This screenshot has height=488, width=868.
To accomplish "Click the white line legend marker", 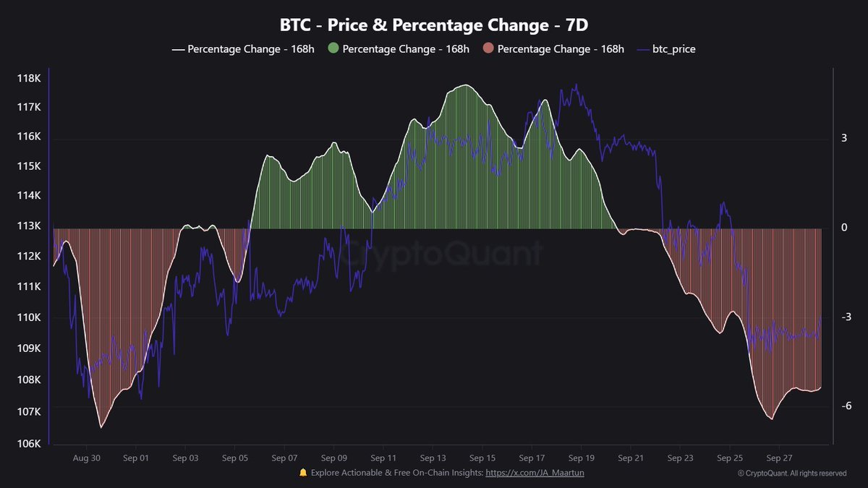I will (178, 49).
